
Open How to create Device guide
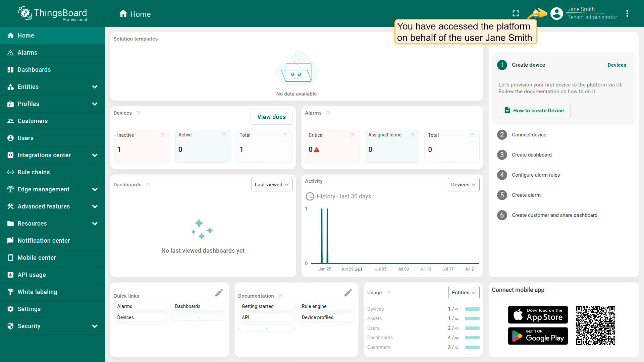pos(534,111)
